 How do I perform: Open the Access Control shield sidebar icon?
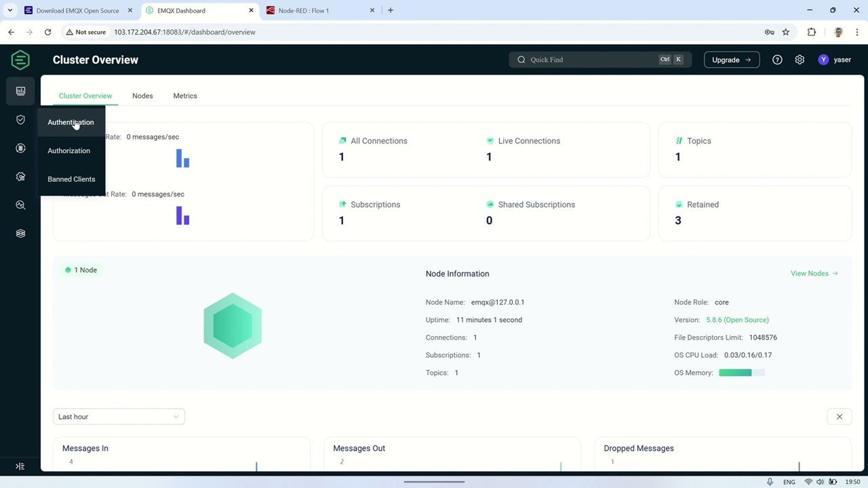coord(20,120)
